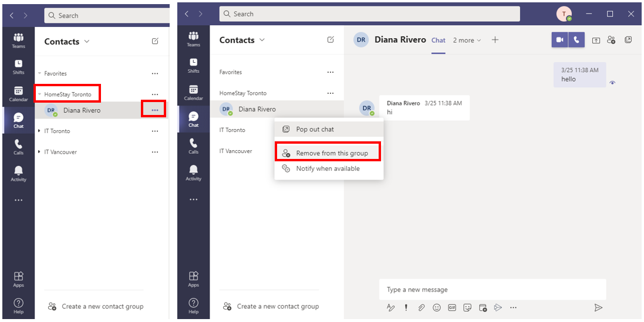Open Activity in the right window's sidebar
Image resolution: width=644 pixels, height=322 pixels.
194,172
